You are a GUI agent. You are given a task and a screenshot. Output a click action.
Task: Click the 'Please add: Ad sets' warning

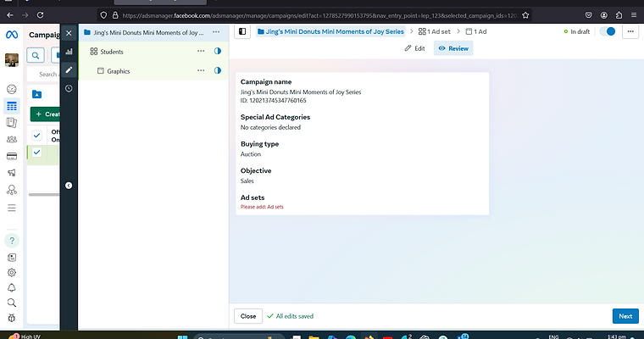coord(262,207)
